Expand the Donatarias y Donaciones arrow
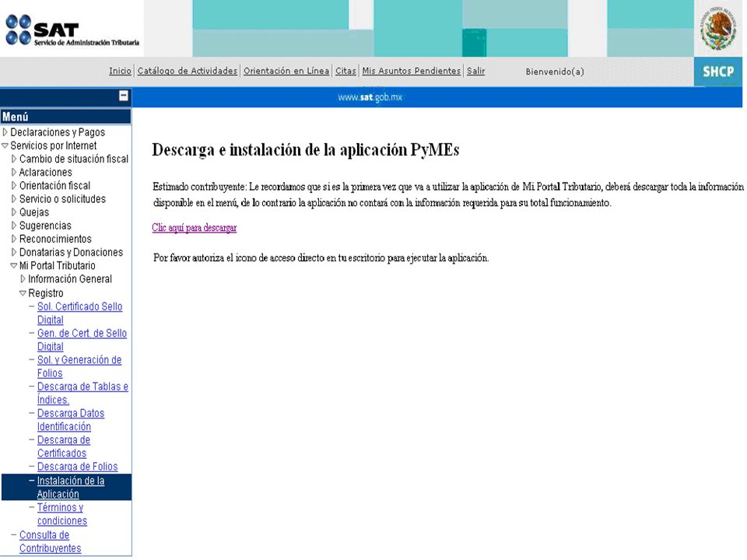The height and width of the screenshot is (560, 747). pos(14,252)
